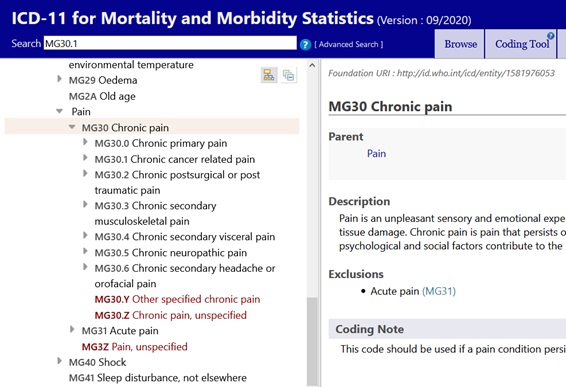Switch to the Coding Tool tab
The height and width of the screenshot is (387, 566).
pos(521,44)
